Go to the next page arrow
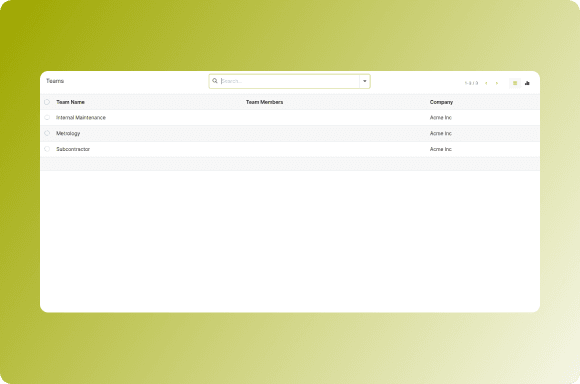Viewport: 580px width, 384px height. pos(497,83)
